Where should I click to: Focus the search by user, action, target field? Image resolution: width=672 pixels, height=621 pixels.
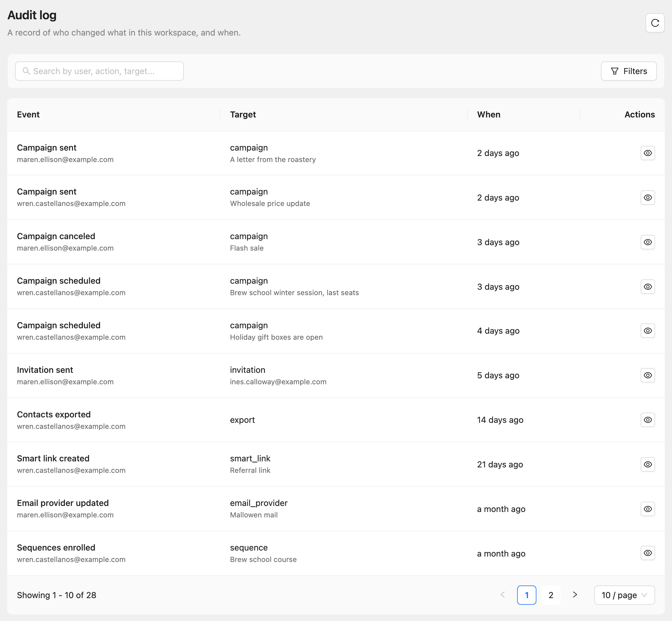pos(99,71)
